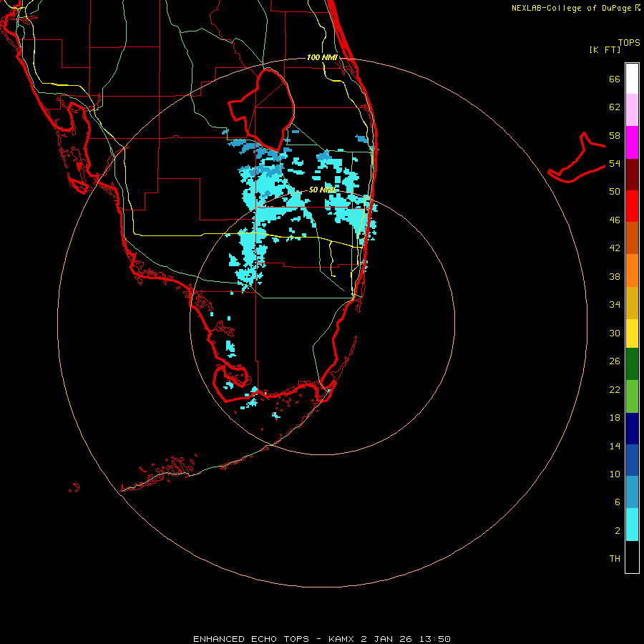Click the 34 legend value
The image size is (644, 644).
(x=615, y=305)
